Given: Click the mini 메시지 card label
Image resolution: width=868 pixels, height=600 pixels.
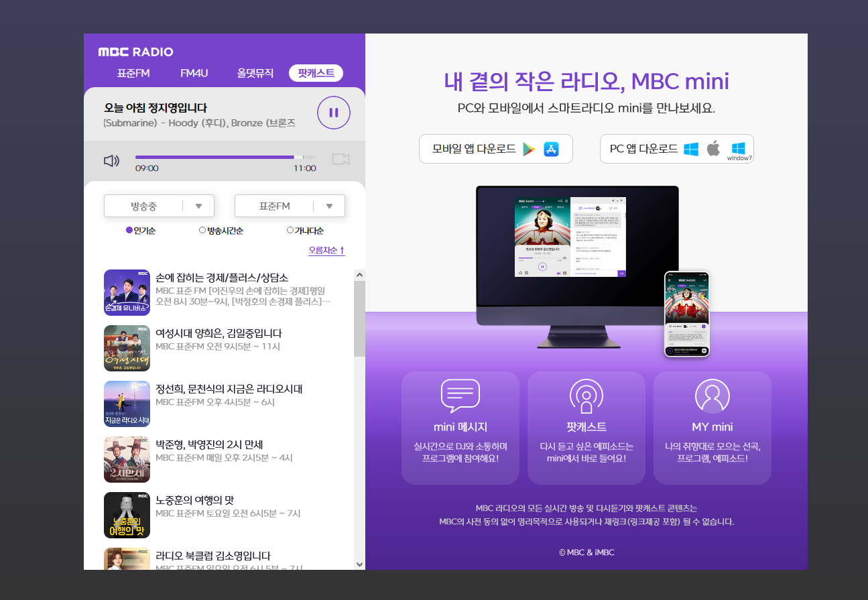Looking at the screenshot, I should [460, 427].
